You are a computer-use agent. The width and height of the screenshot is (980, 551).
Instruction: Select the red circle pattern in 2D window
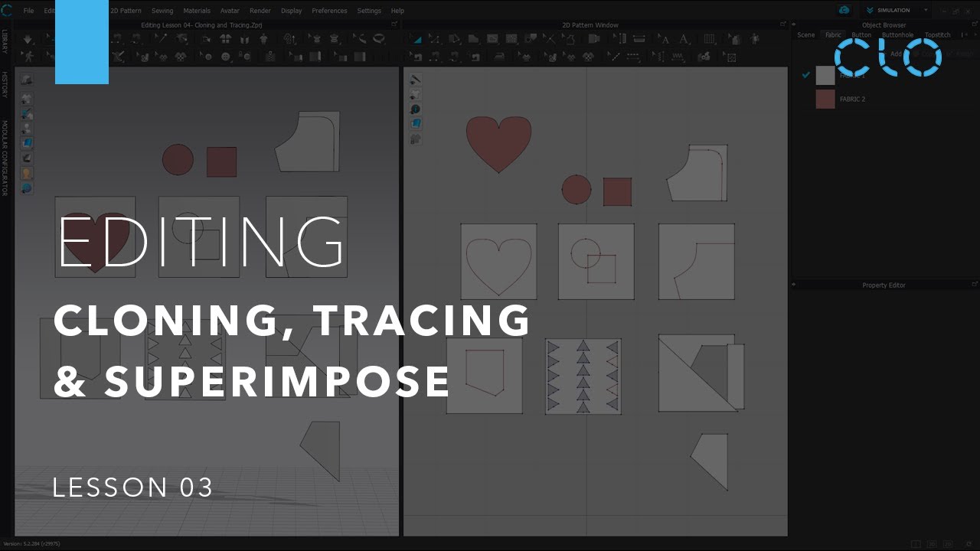(x=577, y=189)
